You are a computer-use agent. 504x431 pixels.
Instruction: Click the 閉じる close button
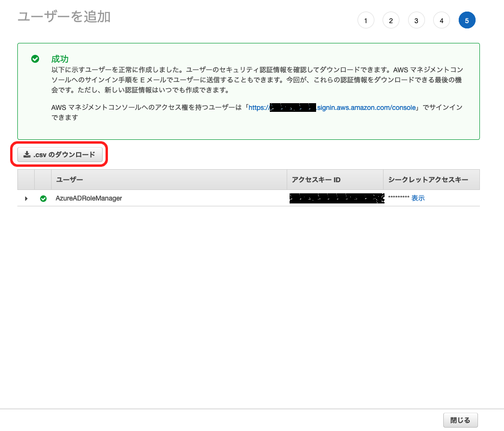click(x=460, y=420)
